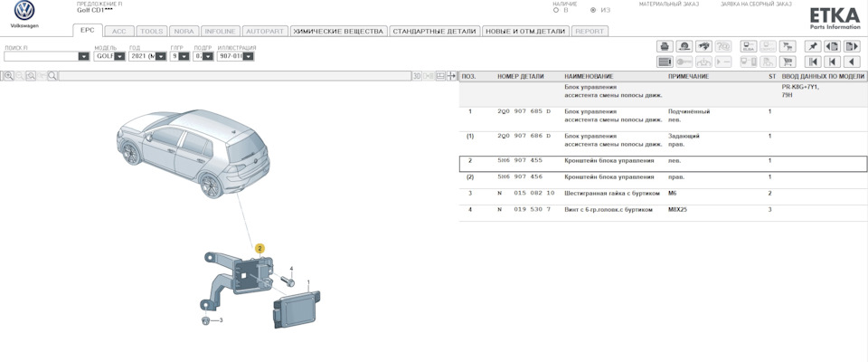Click the plain left arrow back icon
The image size is (868, 362).
(x=852, y=62)
